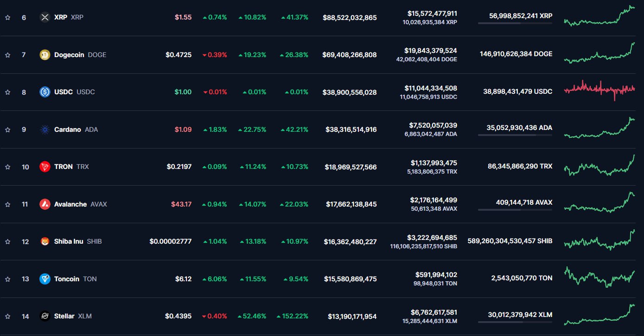Click Toncoin 1h change 6.06%

pos(215,279)
